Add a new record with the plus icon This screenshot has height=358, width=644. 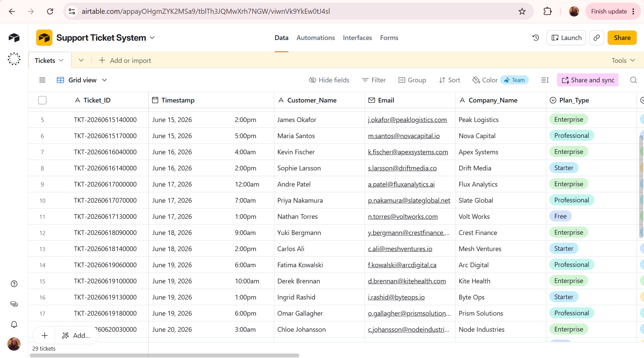(x=45, y=335)
